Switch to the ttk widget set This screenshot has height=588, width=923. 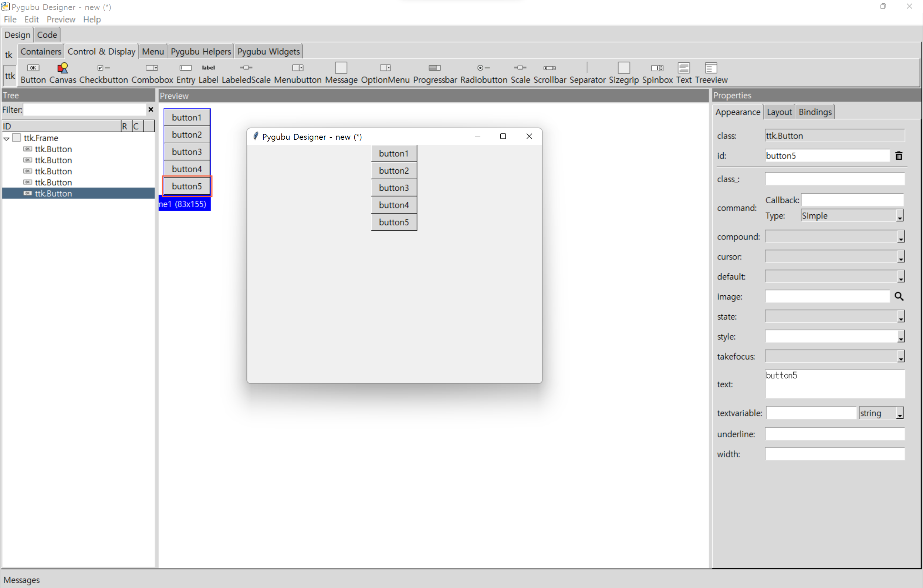pos(10,76)
